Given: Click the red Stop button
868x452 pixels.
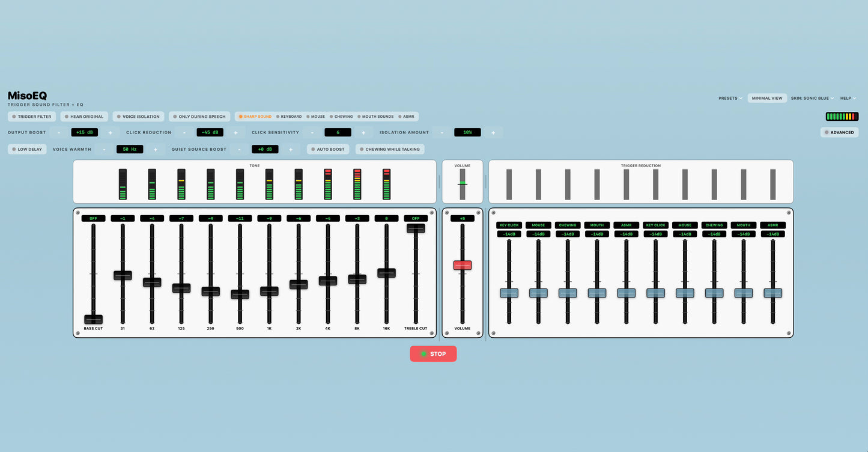Looking at the screenshot, I should [x=433, y=354].
